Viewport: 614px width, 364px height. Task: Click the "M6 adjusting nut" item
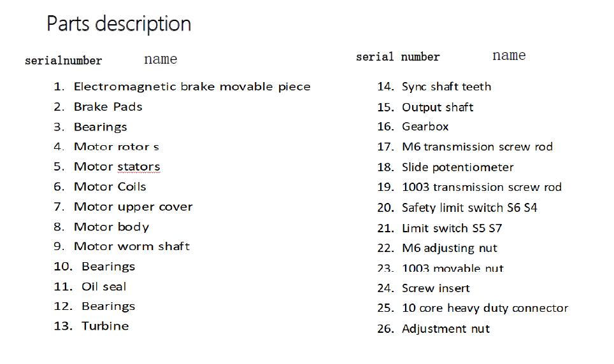point(449,248)
